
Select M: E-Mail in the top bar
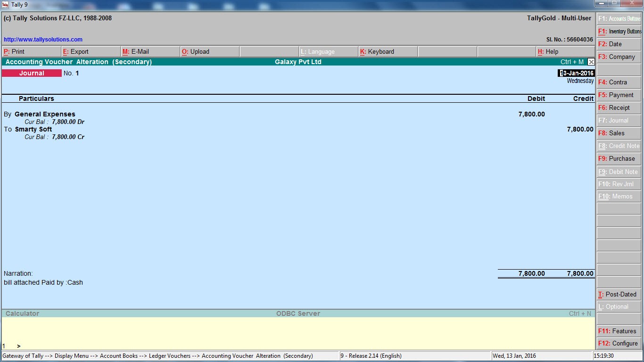pos(150,52)
